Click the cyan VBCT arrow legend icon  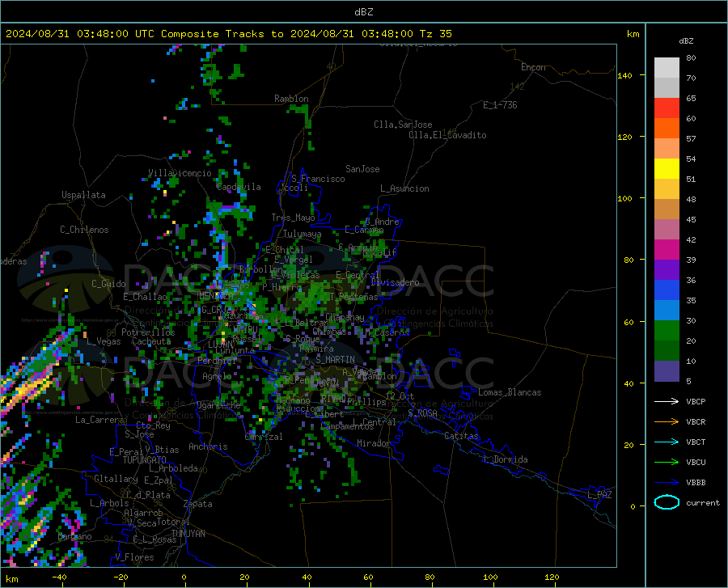coord(667,442)
